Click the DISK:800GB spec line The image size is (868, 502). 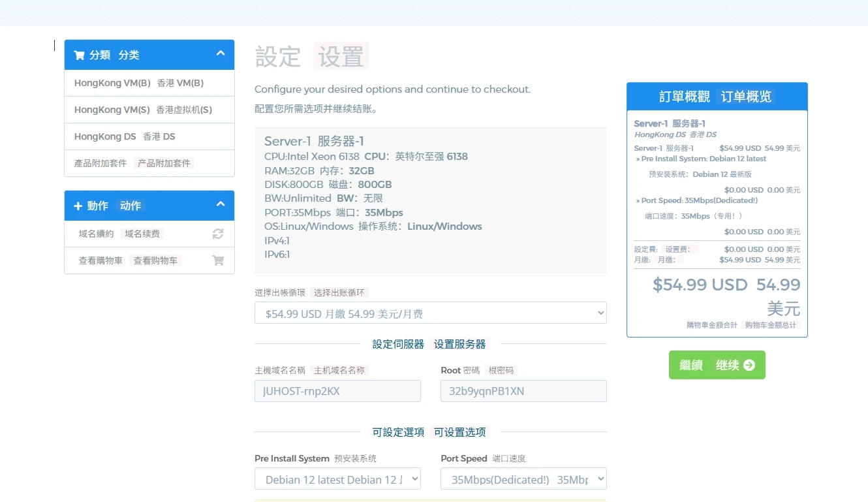(328, 185)
